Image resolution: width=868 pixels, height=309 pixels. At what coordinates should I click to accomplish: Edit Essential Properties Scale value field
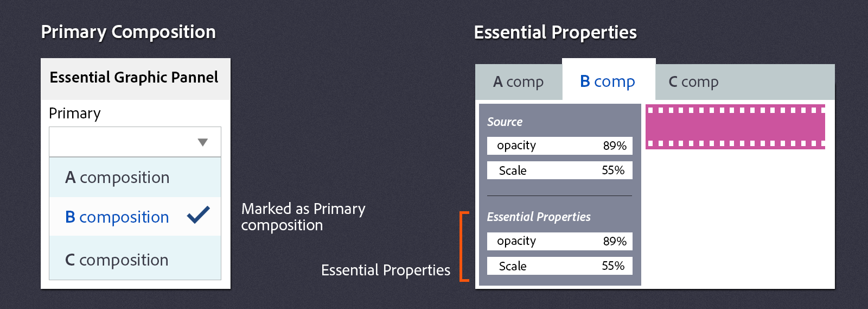pos(560,266)
